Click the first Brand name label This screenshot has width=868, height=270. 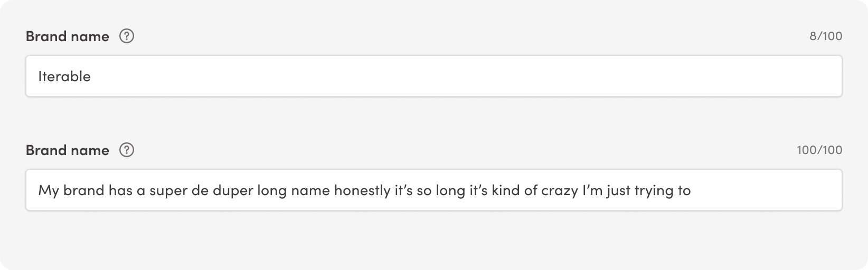click(x=68, y=36)
